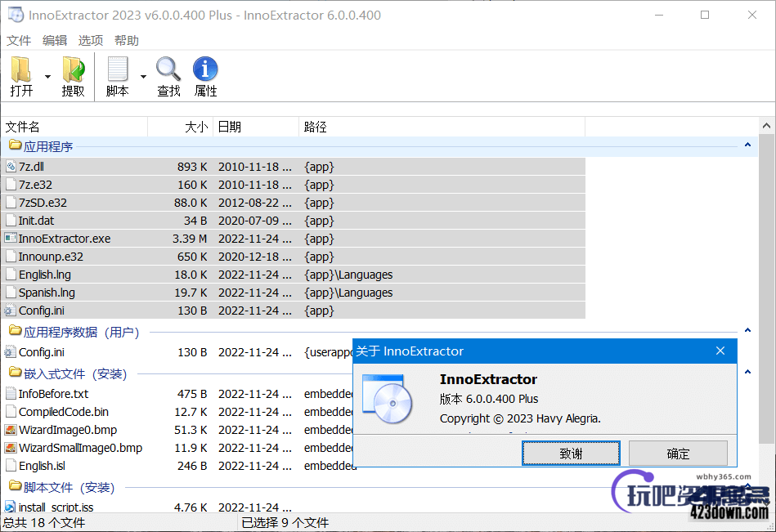Open the 文件 menu

[x=19, y=41]
